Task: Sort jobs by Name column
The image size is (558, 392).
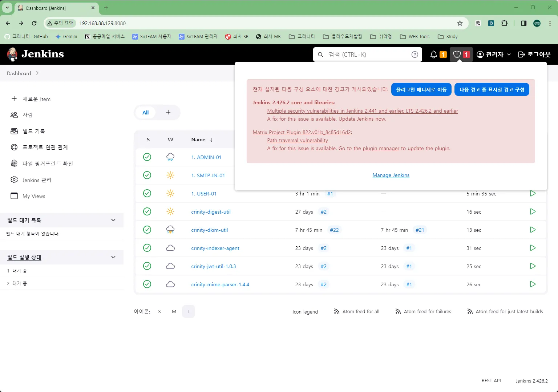Action: click(202, 140)
